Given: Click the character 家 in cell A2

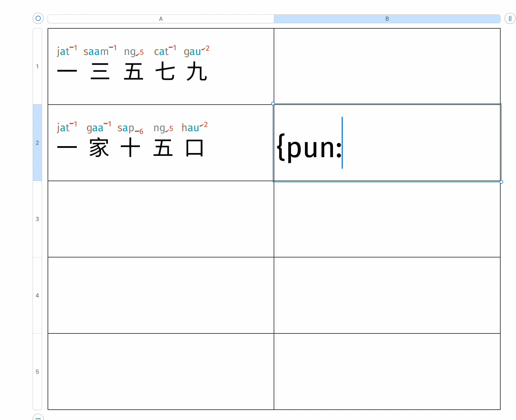Looking at the screenshot, I should 99,148.
